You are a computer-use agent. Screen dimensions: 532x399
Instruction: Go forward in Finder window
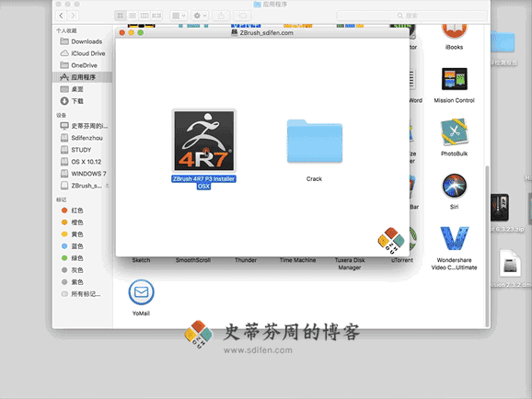73,16
